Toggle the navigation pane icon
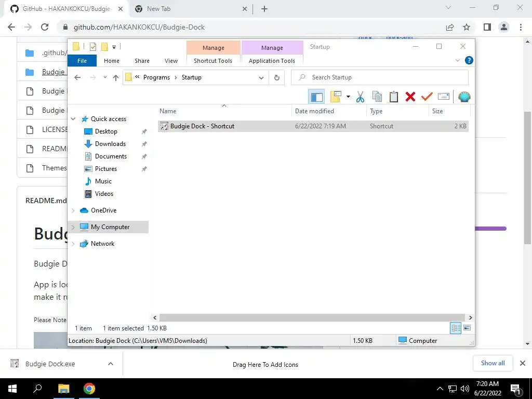The image size is (532, 399). [316, 97]
